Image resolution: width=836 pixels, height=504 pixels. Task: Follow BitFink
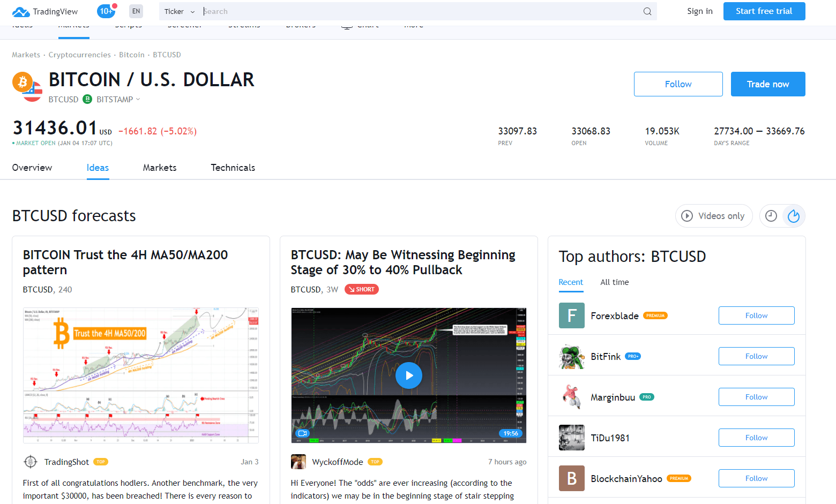click(757, 356)
